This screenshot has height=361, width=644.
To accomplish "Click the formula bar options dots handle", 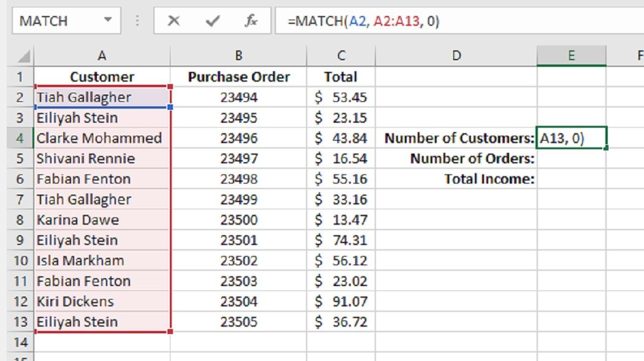I will pos(137,20).
